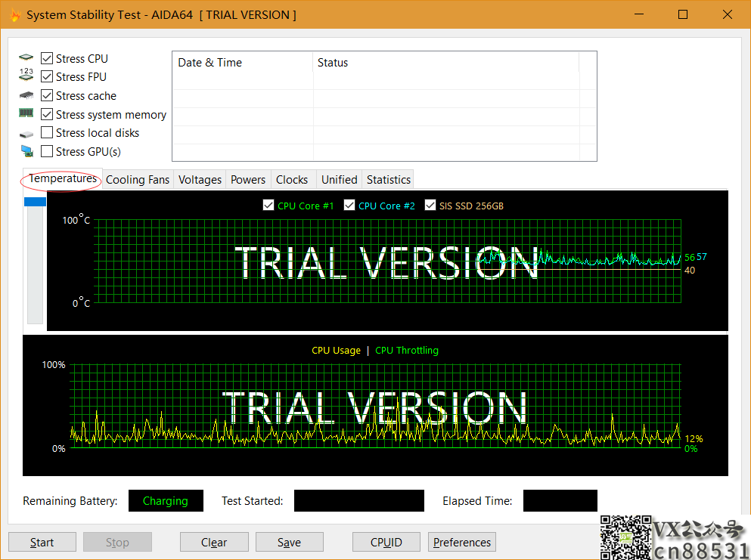The image size is (751, 560).
Task: Maximize the AIDA64 window
Action: (x=683, y=14)
